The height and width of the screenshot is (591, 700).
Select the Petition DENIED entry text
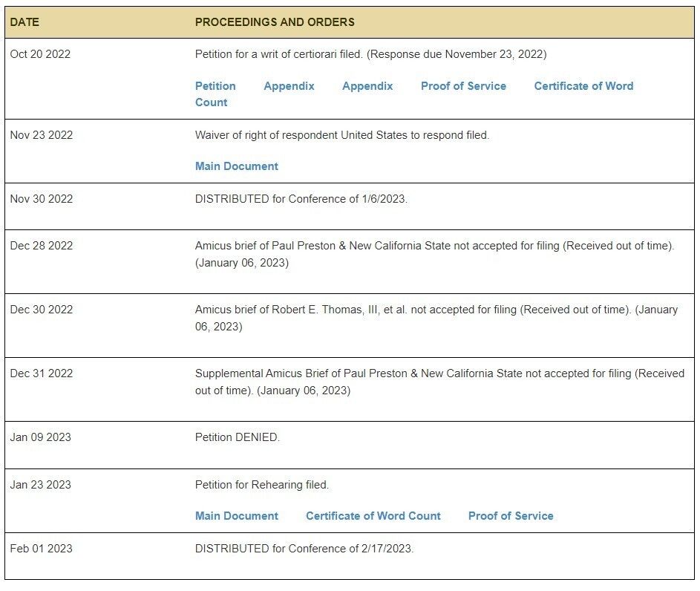[238, 437]
